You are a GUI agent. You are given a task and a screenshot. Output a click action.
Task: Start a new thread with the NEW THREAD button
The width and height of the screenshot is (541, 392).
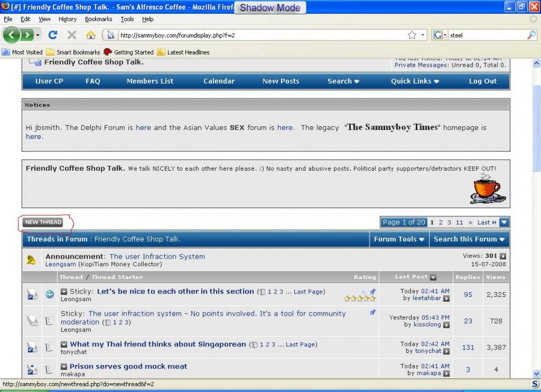pos(43,222)
